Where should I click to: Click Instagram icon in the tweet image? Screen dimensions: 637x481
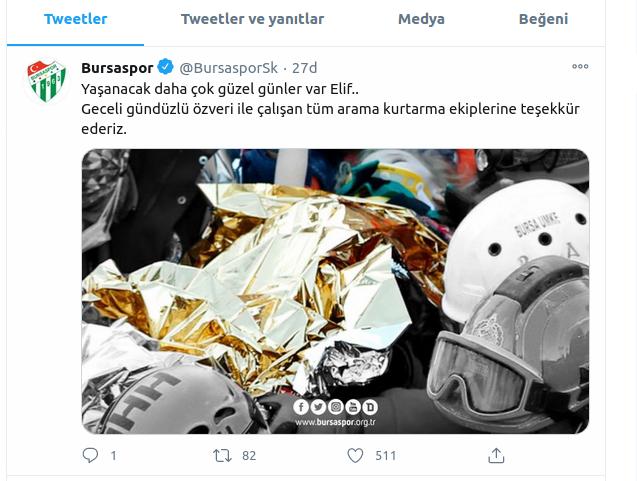[x=336, y=407]
